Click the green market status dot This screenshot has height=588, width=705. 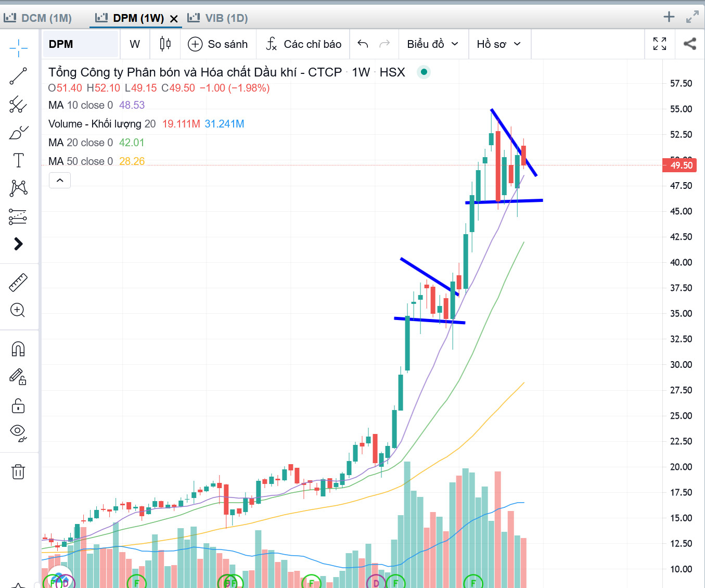(x=424, y=72)
